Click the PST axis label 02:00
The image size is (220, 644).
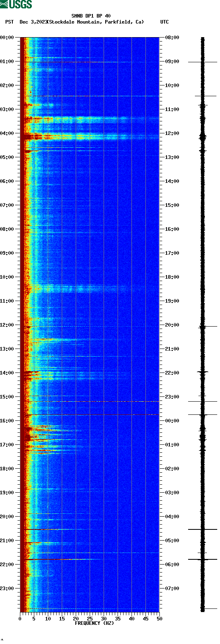pyautogui.click(x=7, y=85)
